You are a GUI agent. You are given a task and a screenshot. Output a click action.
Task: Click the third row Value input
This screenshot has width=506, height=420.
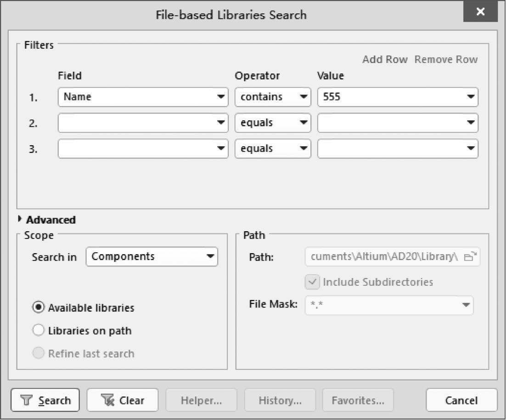pos(390,148)
